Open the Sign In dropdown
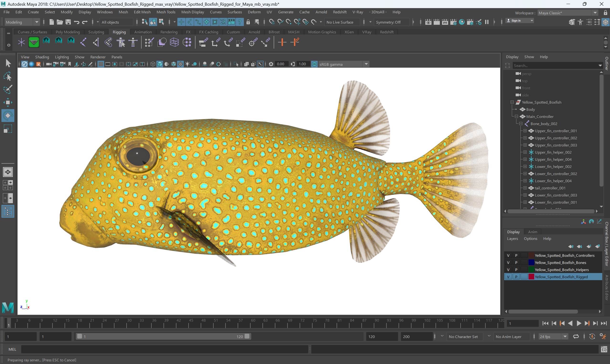 coord(519,20)
